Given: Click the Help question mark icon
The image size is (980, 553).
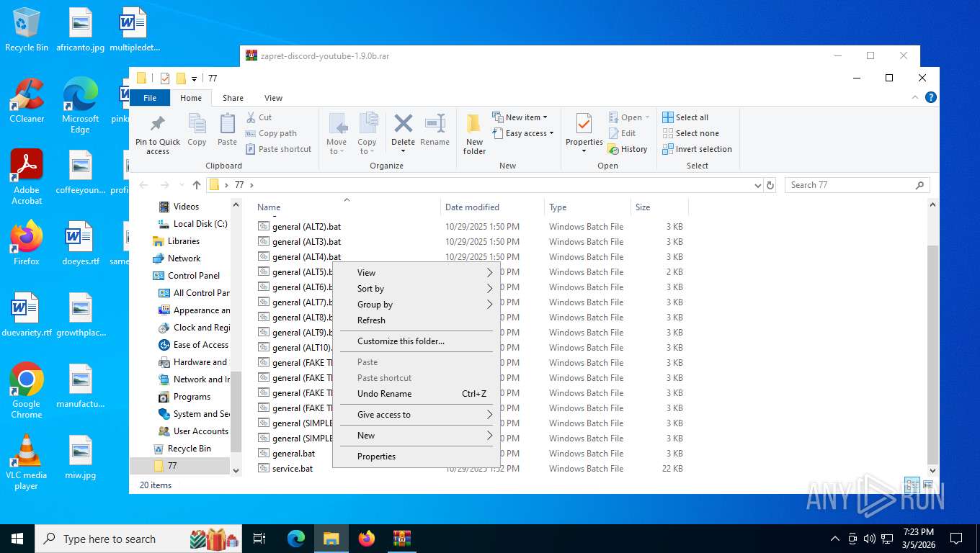Looking at the screenshot, I should 930,97.
